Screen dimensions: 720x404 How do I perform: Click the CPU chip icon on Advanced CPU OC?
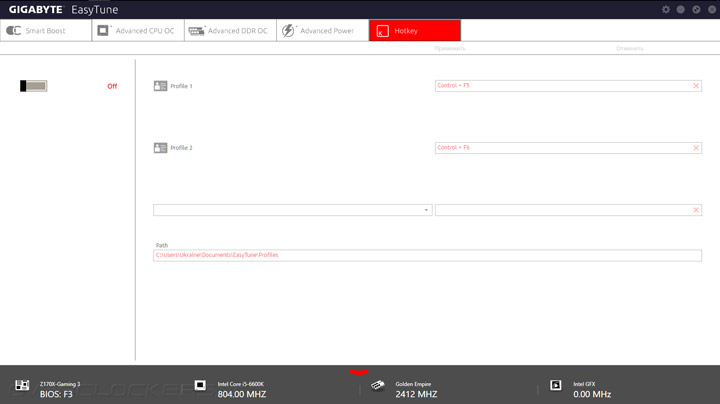point(103,30)
